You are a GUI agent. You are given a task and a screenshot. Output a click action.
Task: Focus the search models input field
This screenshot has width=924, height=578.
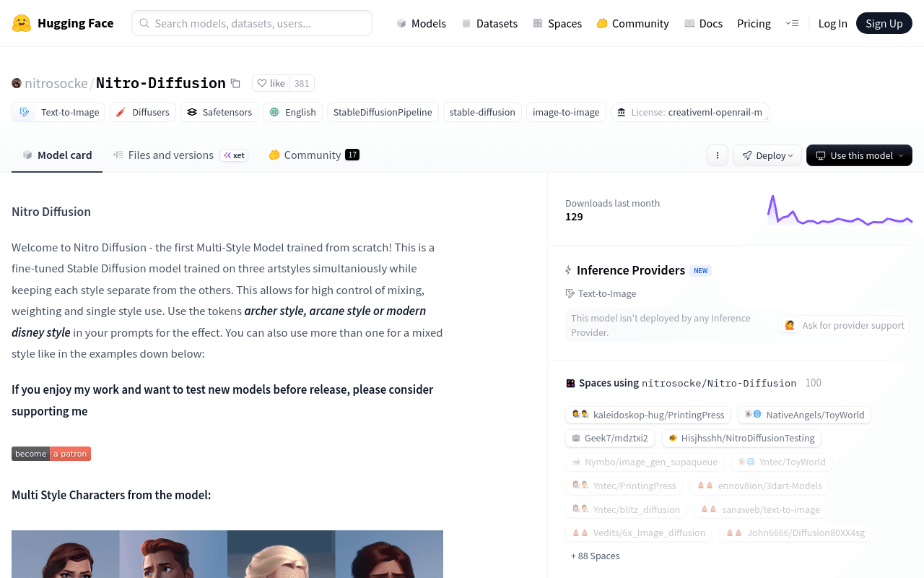[x=252, y=23]
